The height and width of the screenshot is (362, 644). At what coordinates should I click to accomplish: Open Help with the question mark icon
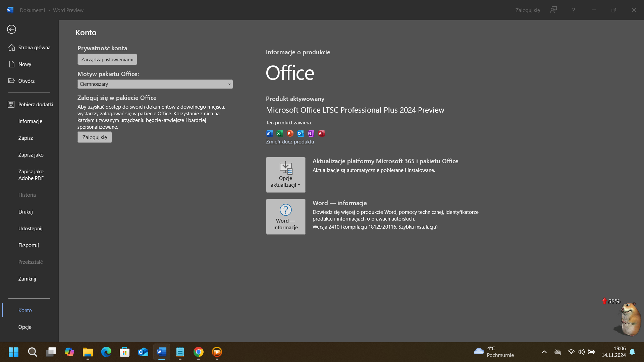[x=574, y=10]
